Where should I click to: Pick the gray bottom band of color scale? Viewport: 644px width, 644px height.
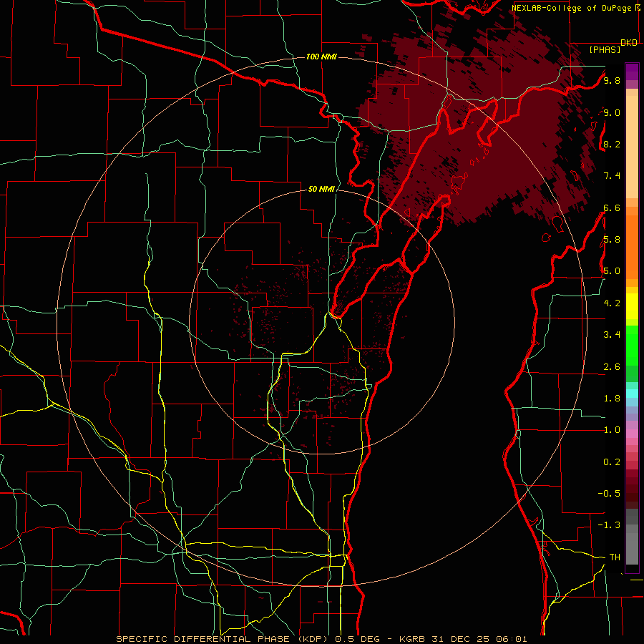pos(632,536)
